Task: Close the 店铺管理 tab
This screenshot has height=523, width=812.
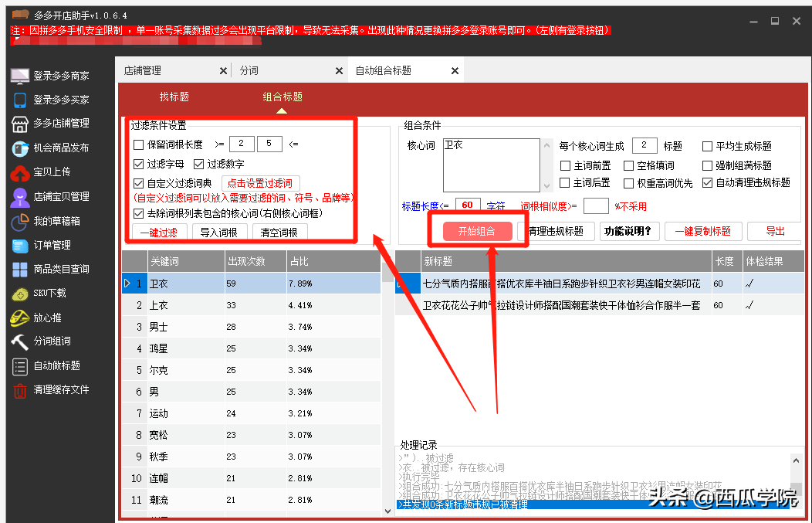Action: (x=223, y=70)
